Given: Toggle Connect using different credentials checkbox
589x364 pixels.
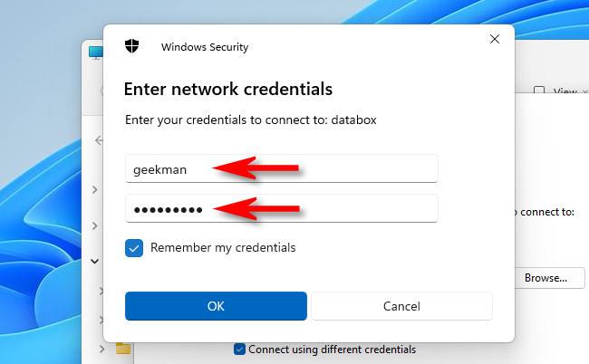Looking at the screenshot, I should (x=239, y=349).
